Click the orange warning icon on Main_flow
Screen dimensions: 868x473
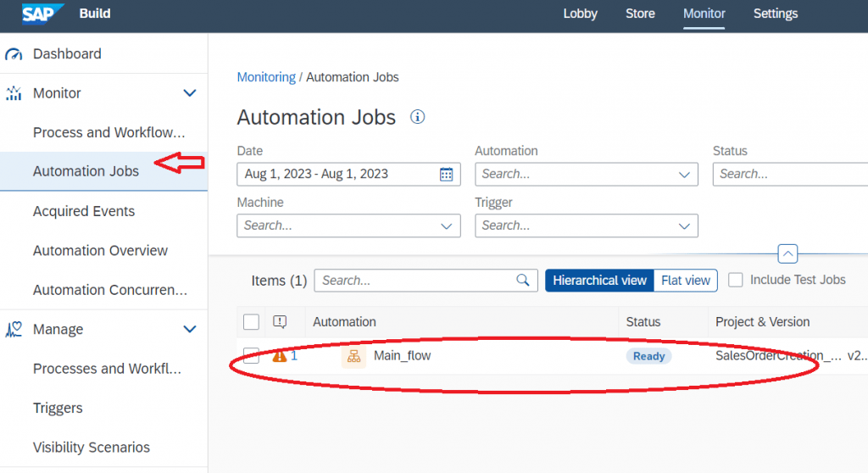point(280,356)
